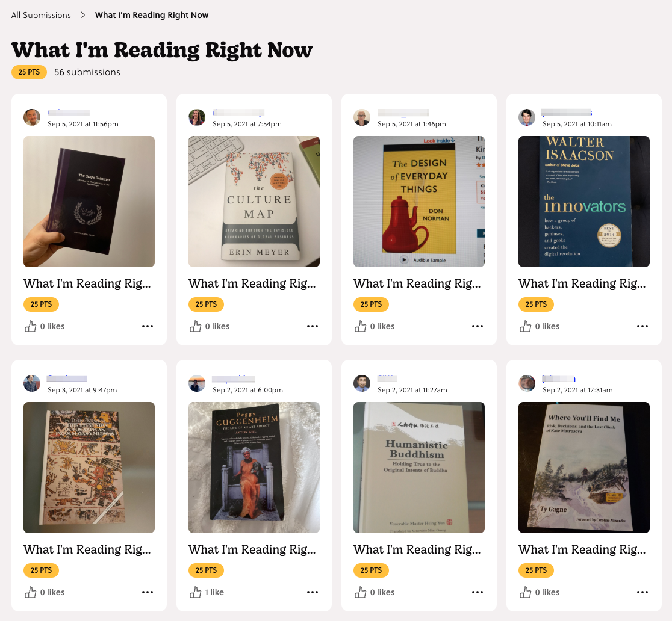The width and height of the screenshot is (672, 621).
Task: Like the Peggy Guggenheim submission
Action: (x=196, y=592)
